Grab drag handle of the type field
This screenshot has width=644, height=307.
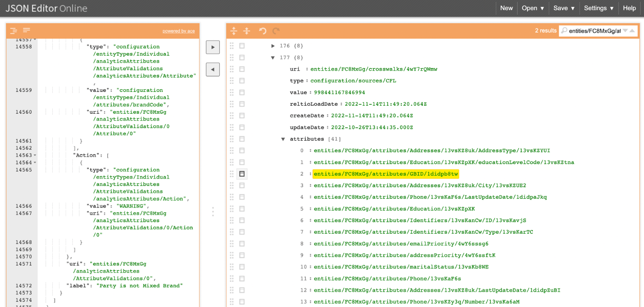coord(232,81)
